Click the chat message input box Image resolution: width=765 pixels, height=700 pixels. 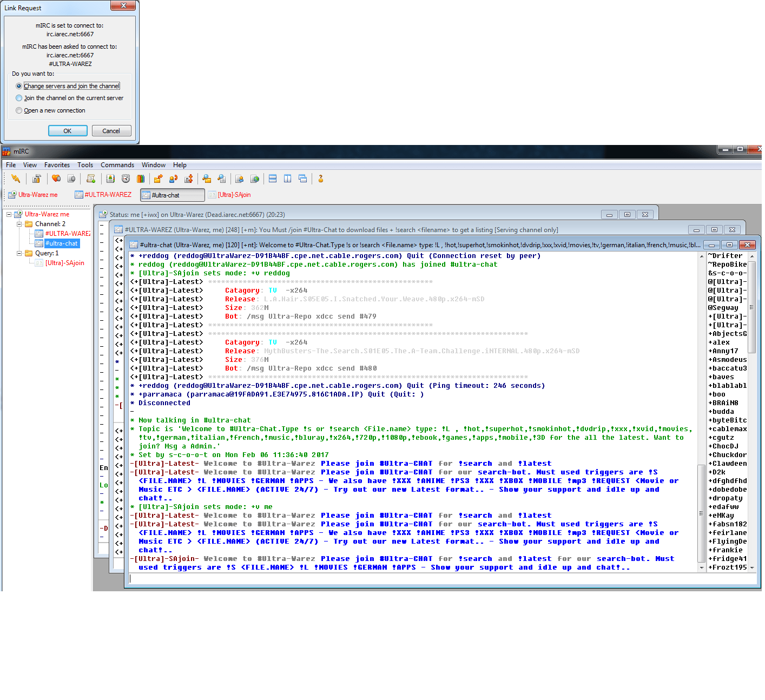(x=443, y=578)
